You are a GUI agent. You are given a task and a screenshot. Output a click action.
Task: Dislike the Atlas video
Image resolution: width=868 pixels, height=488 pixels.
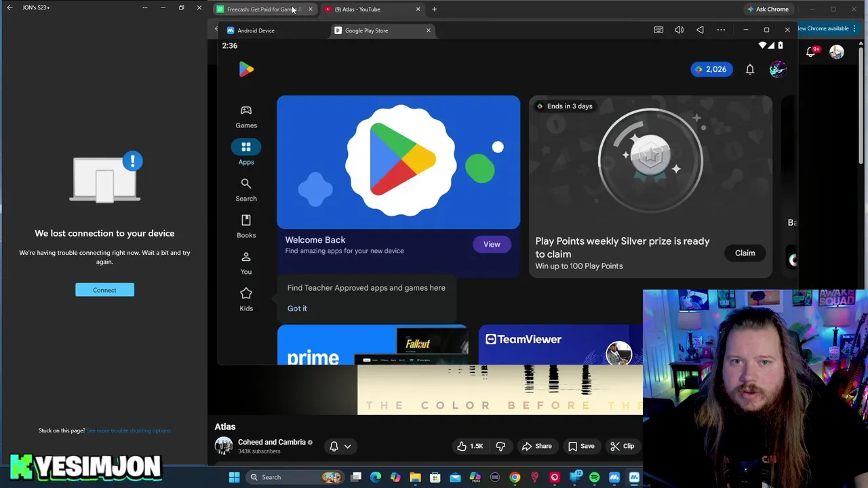500,446
